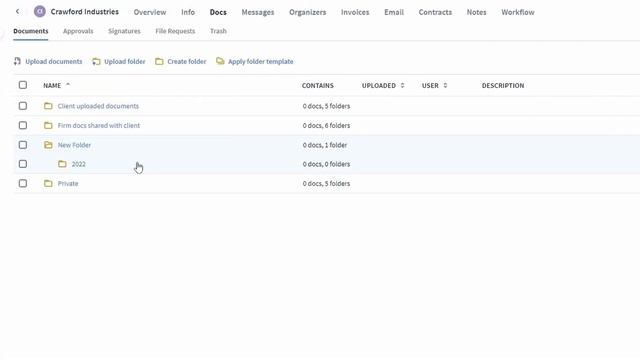Screen dimensions: 640x360
Task: Open the Private folder name
Action: [68, 184]
